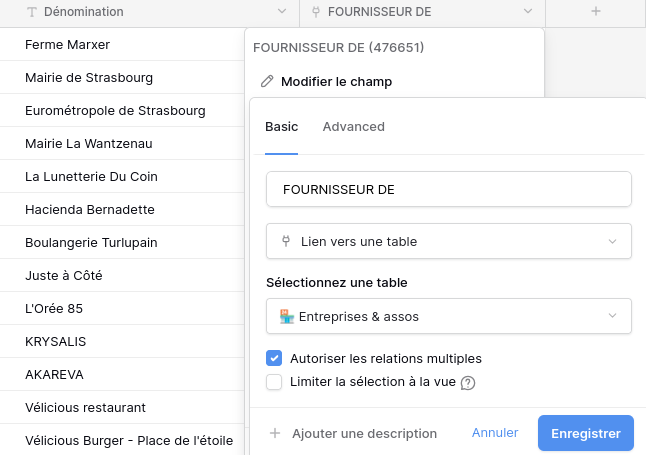Open the Lien vers une table dropdown
646x455 pixels.
[x=448, y=241]
